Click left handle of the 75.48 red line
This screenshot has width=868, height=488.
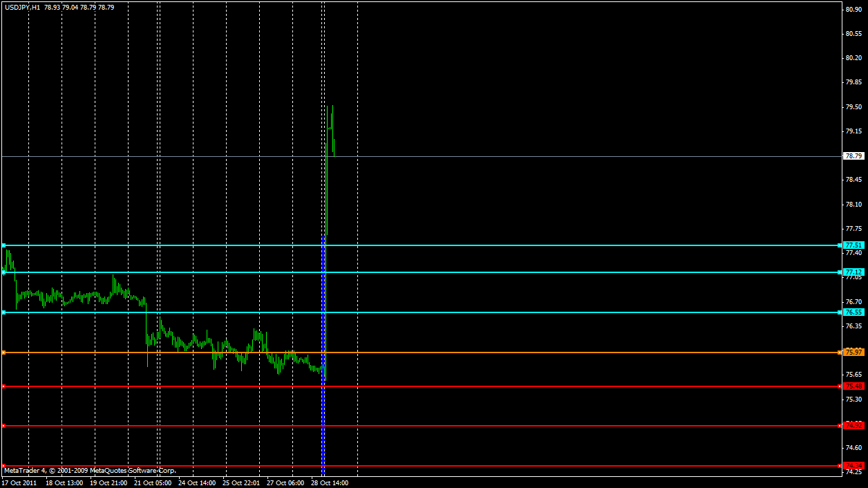tap(3, 386)
